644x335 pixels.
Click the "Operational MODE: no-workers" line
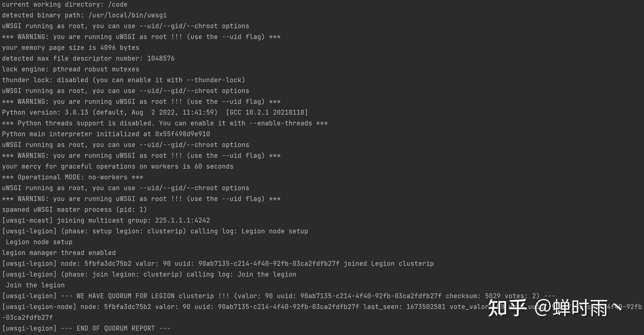pos(72,177)
